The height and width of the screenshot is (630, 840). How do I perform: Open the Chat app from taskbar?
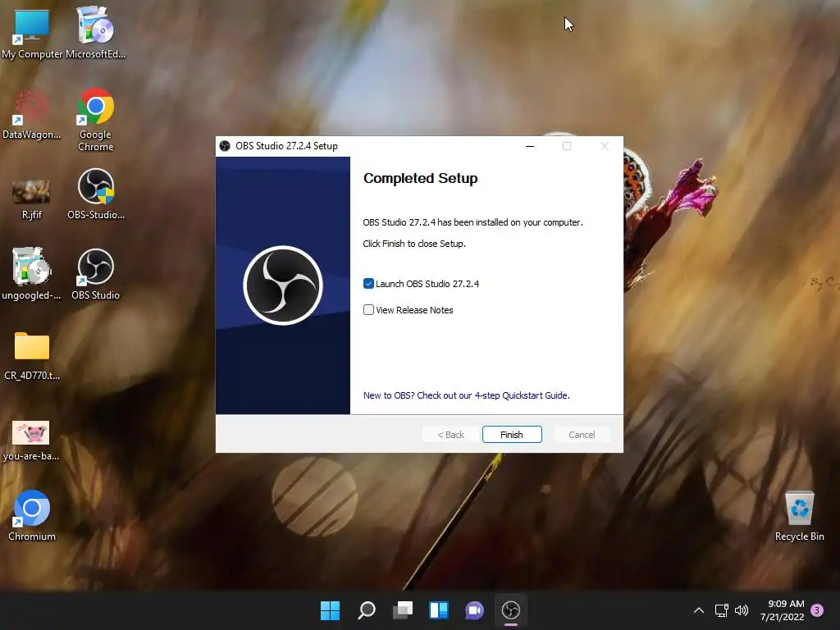click(475, 610)
